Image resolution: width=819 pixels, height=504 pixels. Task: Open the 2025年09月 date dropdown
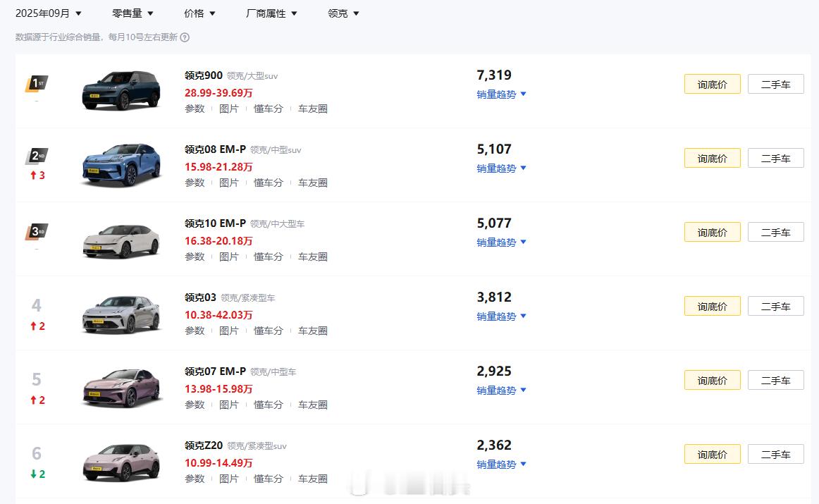point(49,13)
